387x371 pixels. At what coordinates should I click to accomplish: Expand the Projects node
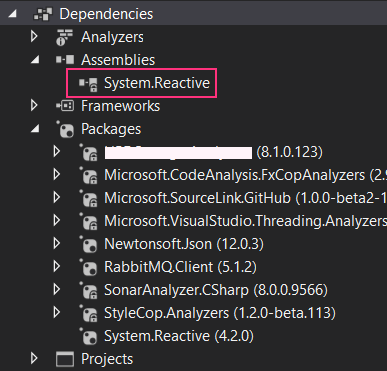click(34, 358)
